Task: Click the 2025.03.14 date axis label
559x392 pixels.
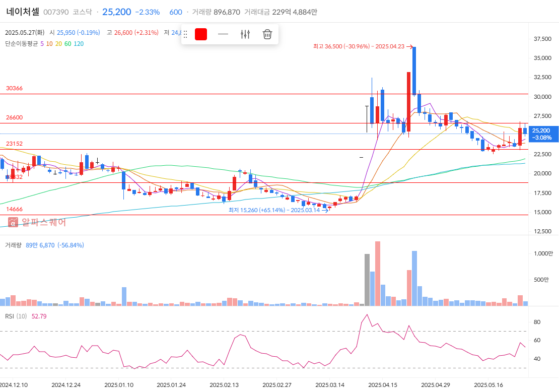Action: click(330, 385)
